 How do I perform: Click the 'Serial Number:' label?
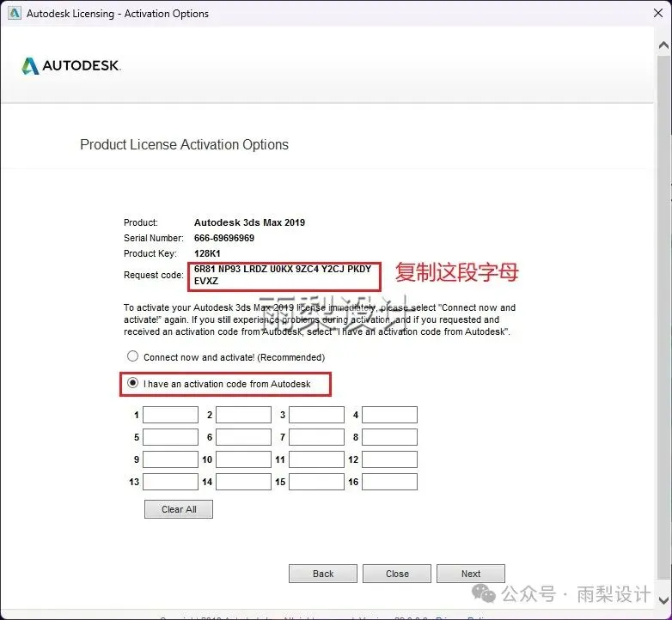pyautogui.click(x=154, y=238)
